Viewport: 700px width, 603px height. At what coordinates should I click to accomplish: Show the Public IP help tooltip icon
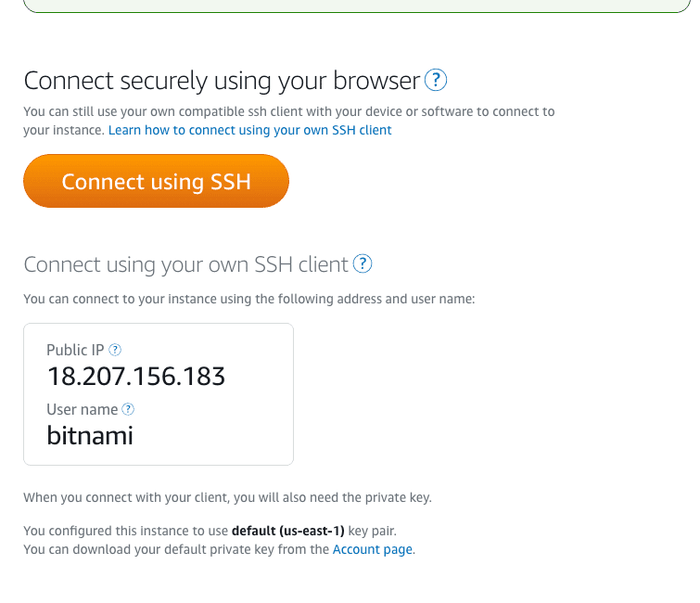tap(115, 350)
